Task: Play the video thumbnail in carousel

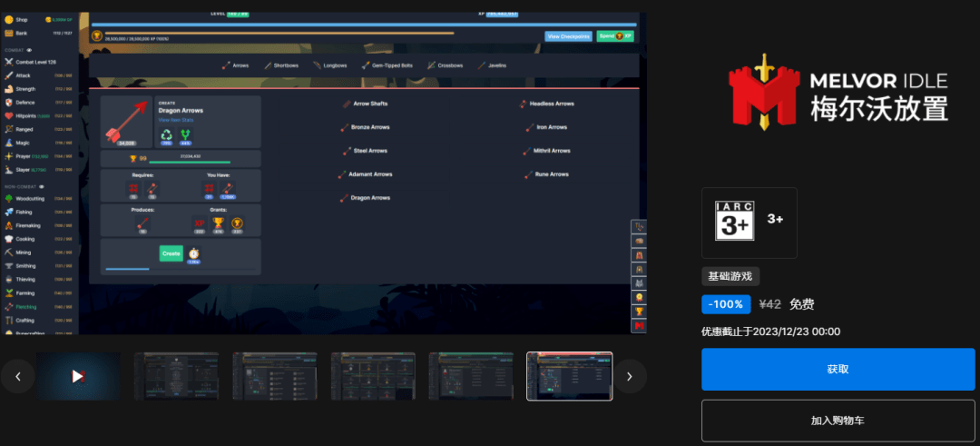Action: pos(79,376)
